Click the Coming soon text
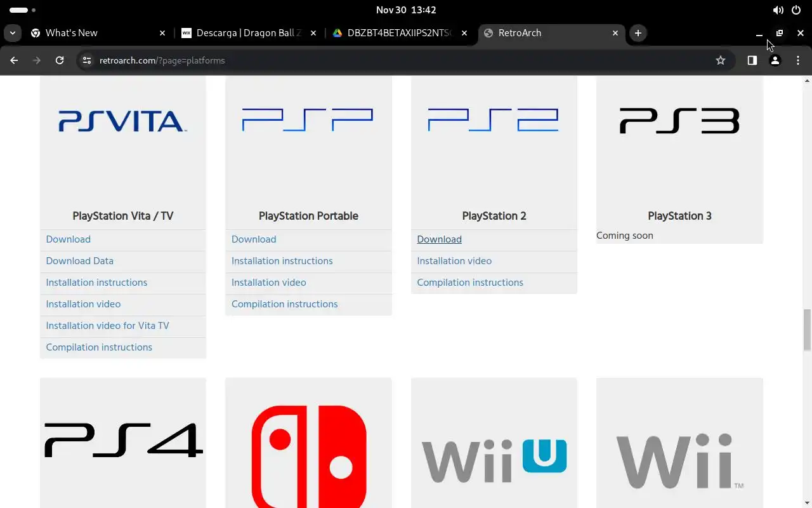 pos(625,236)
